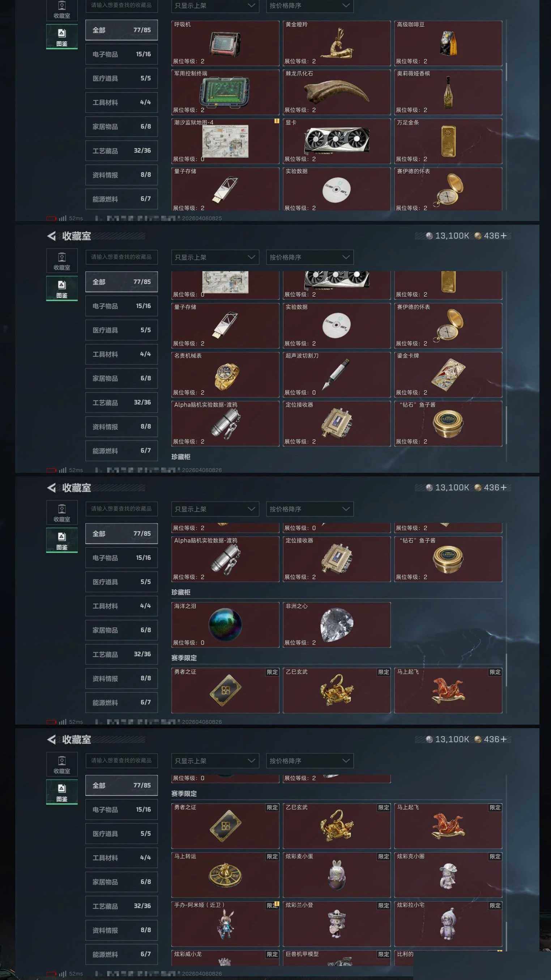551x980 pixels.
Task: Focus the 请输入想要查找的收藏品 search above 炫彩麦小蛋 panel
Action: click(121, 760)
